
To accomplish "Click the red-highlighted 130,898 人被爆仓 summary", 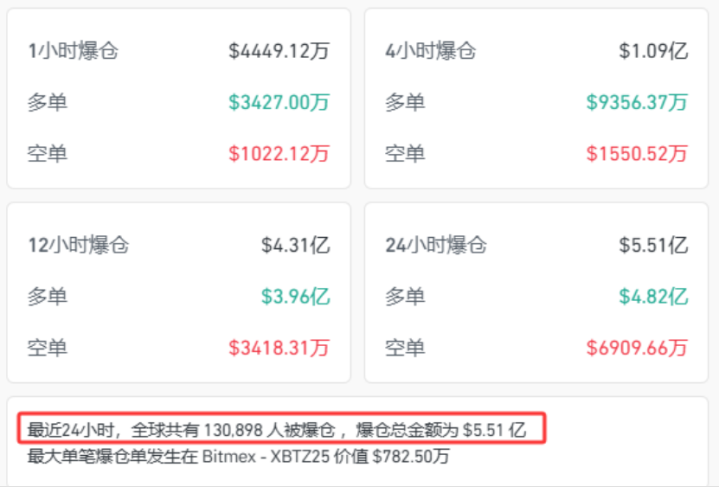I will tap(282, 428).
